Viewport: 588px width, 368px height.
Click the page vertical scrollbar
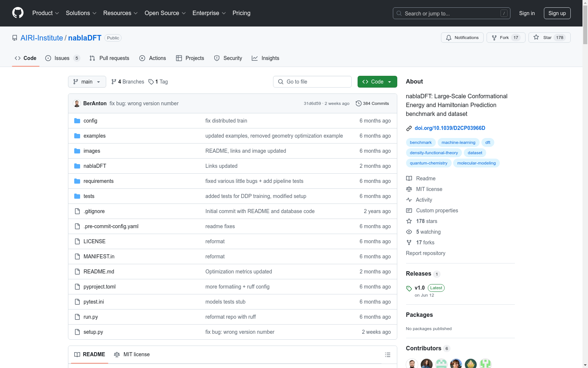585,184
